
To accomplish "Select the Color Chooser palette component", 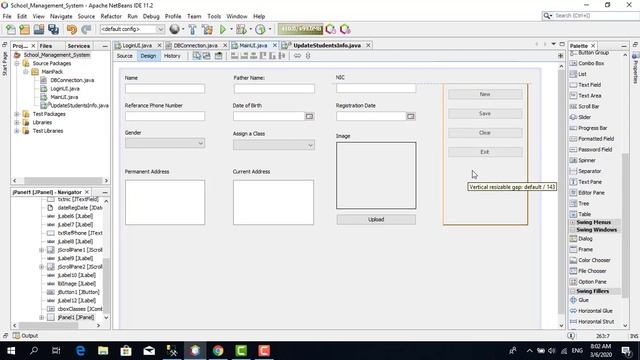I will tap(590, 260).
